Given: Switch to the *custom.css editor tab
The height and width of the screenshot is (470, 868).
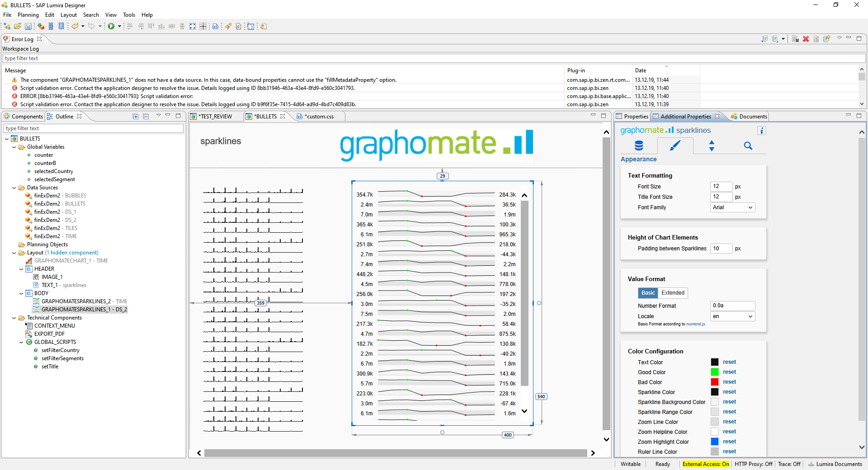Looking at the screenshot, I should pos(319,116).
